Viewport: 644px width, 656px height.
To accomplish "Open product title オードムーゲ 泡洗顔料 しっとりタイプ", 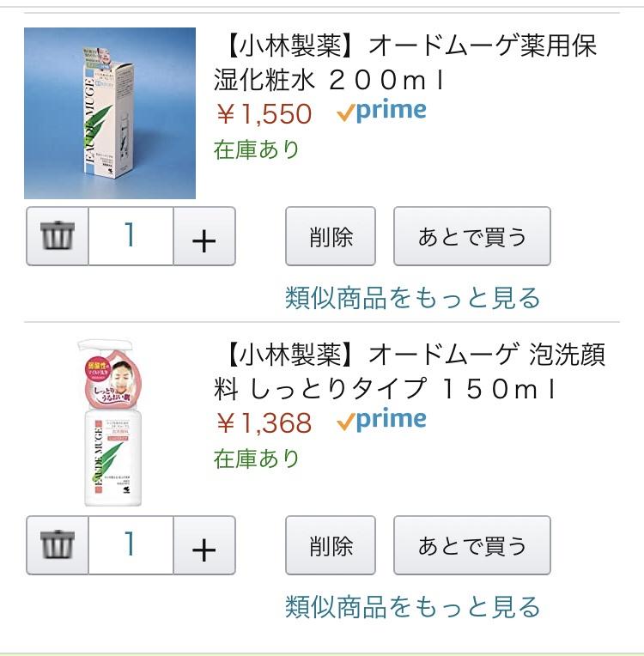I will click(x=410, y=372).
